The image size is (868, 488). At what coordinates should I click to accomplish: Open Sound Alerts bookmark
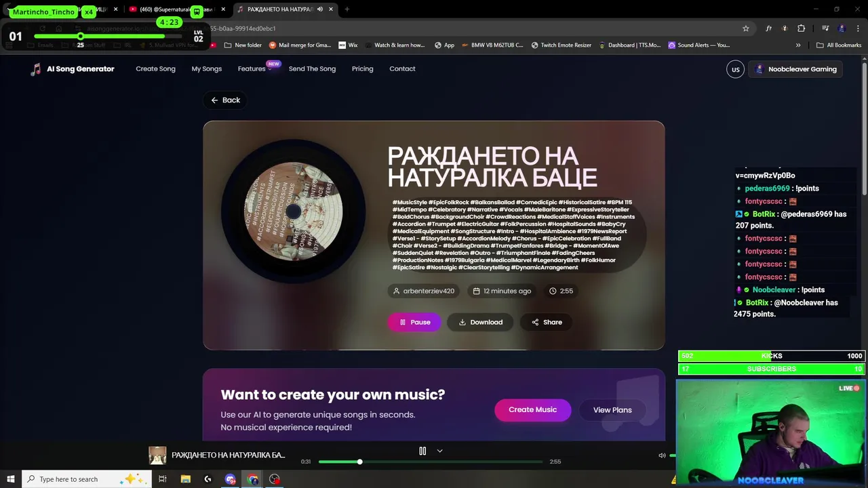699,45
